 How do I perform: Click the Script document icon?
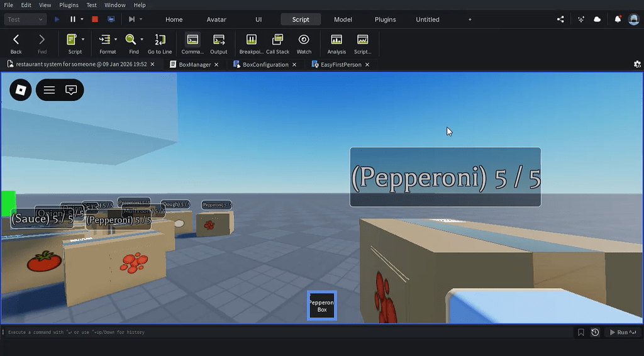(x=72, y=40)
